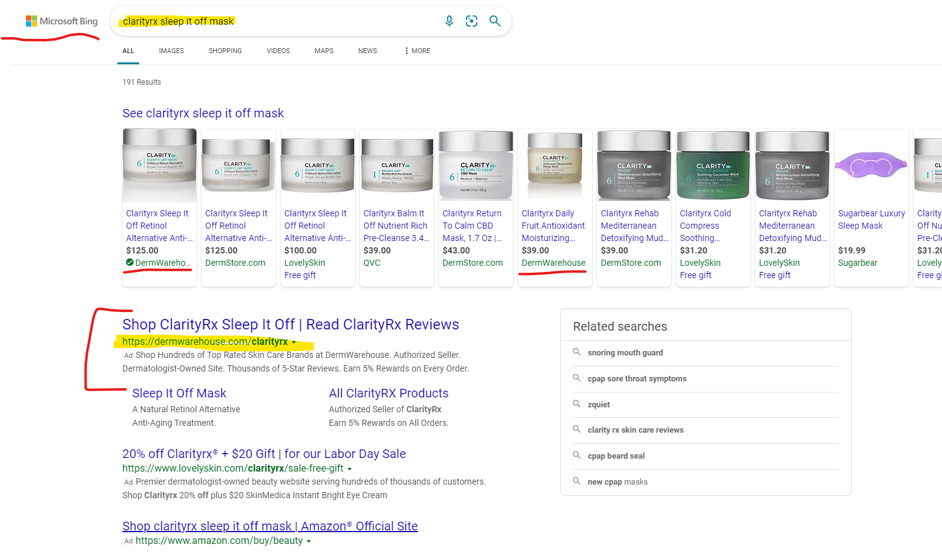Open visual search camera icon
Screen dimensions: 942x560
pos(472,21)
